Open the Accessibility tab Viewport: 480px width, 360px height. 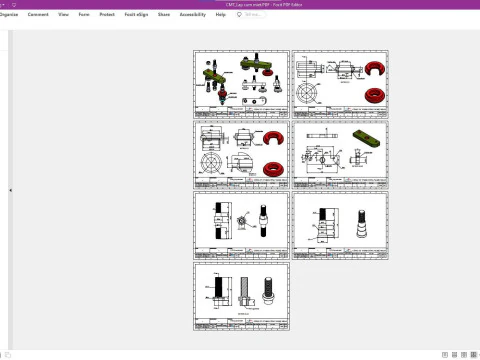point(193,14)
